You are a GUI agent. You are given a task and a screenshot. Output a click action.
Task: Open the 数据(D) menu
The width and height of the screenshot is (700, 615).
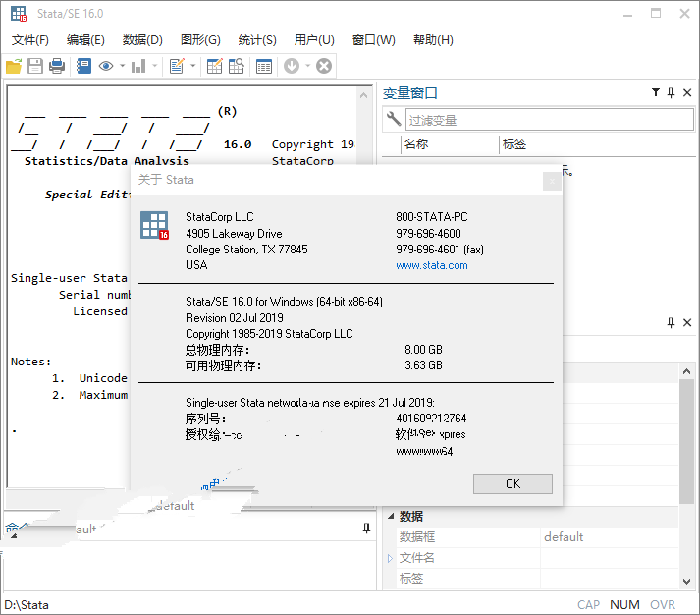coord(142,40)
